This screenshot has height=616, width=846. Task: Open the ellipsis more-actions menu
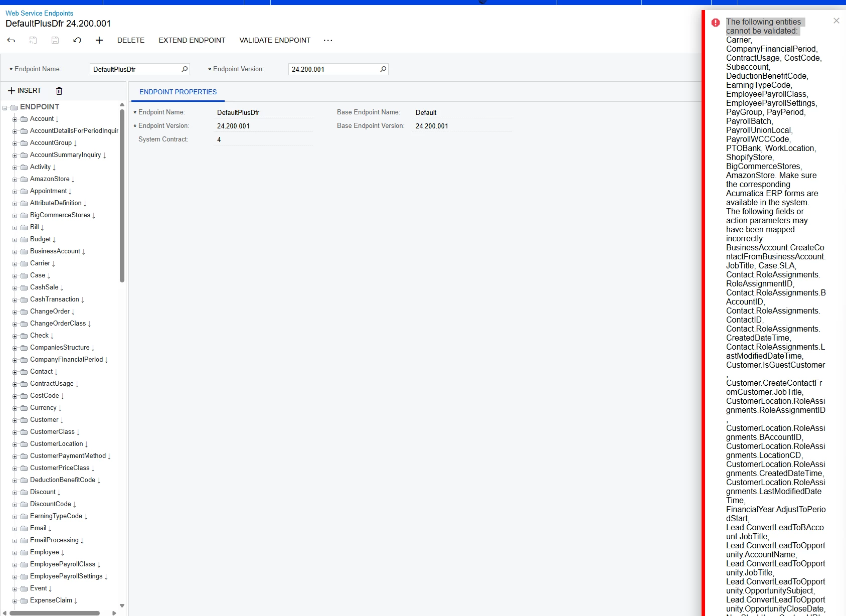pyautogui.click(x=328, y=40)
